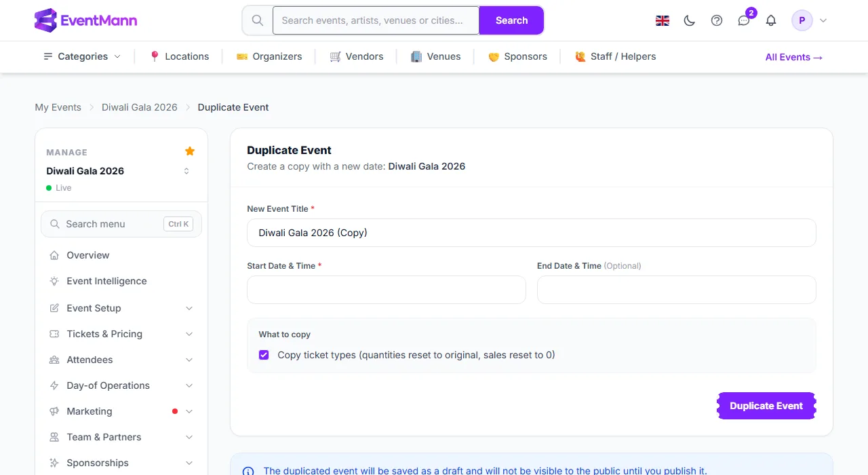Screen dimensions: 868x475
Task: Focus the search events input box
Action: click(376, 20)
